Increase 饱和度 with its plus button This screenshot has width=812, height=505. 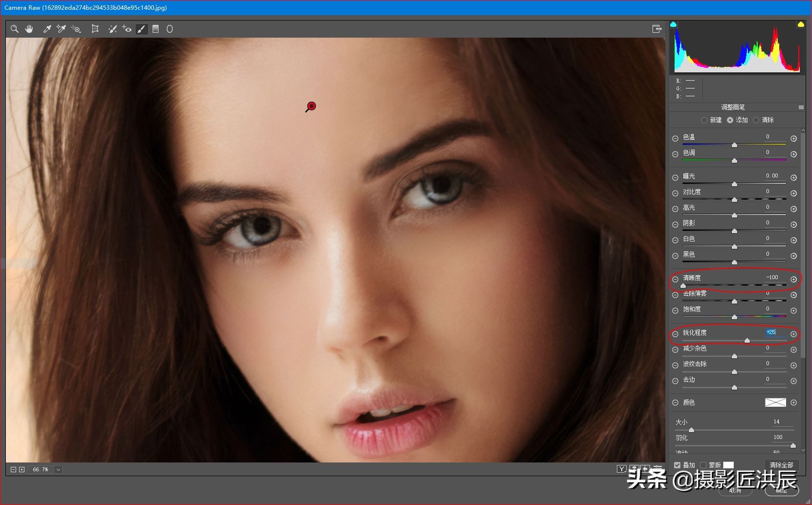pyautogui.click(x=794, y=310)
